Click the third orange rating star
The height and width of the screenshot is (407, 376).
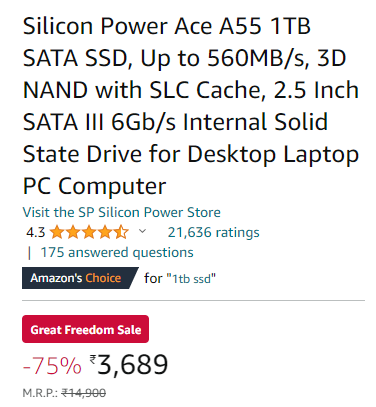pyautogui.click(x=89, y=232)
